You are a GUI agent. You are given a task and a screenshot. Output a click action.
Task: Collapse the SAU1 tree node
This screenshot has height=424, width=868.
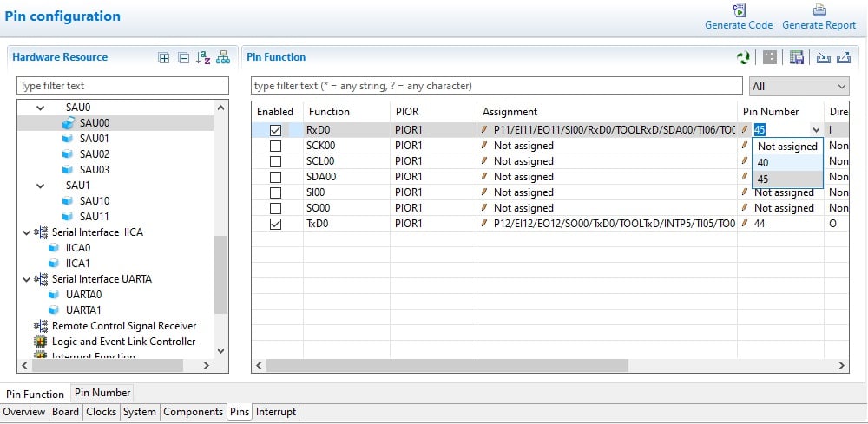41,186
